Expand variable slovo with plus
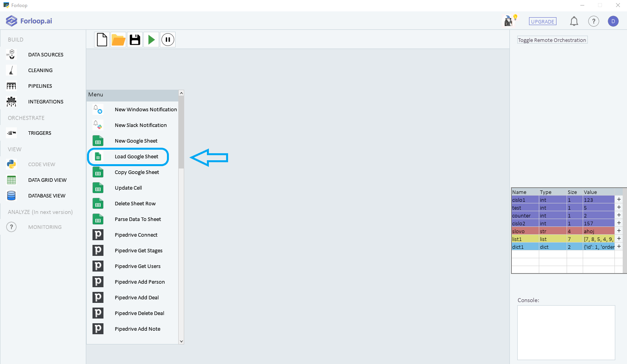The width and height of the screenshot is (627, 364). pos(619,231)
